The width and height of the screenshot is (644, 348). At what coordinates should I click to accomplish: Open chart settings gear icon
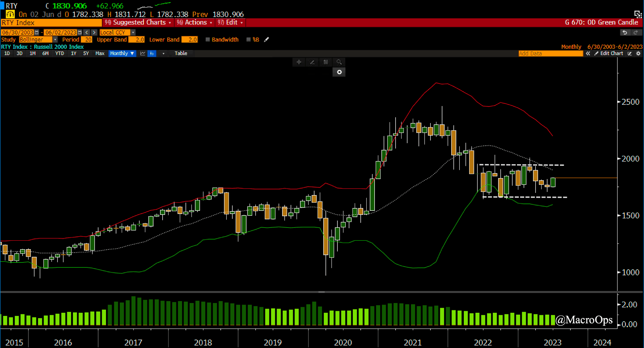(x=638, y=53)
